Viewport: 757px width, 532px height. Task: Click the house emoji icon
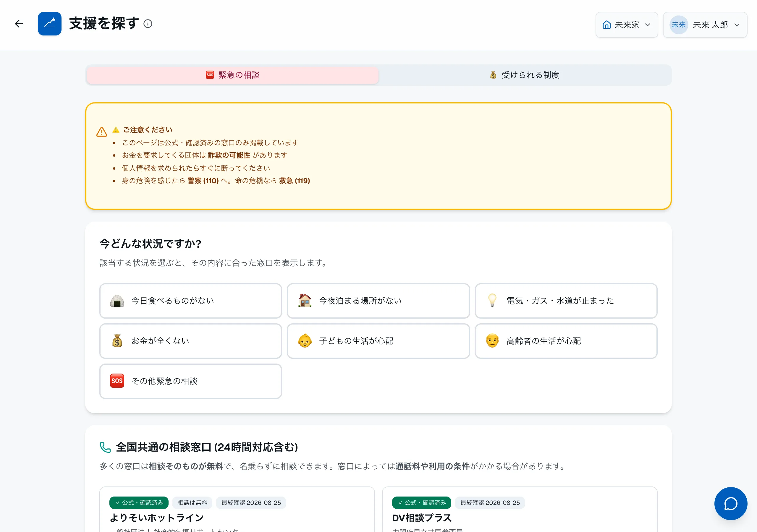click(x=305, y=301)
